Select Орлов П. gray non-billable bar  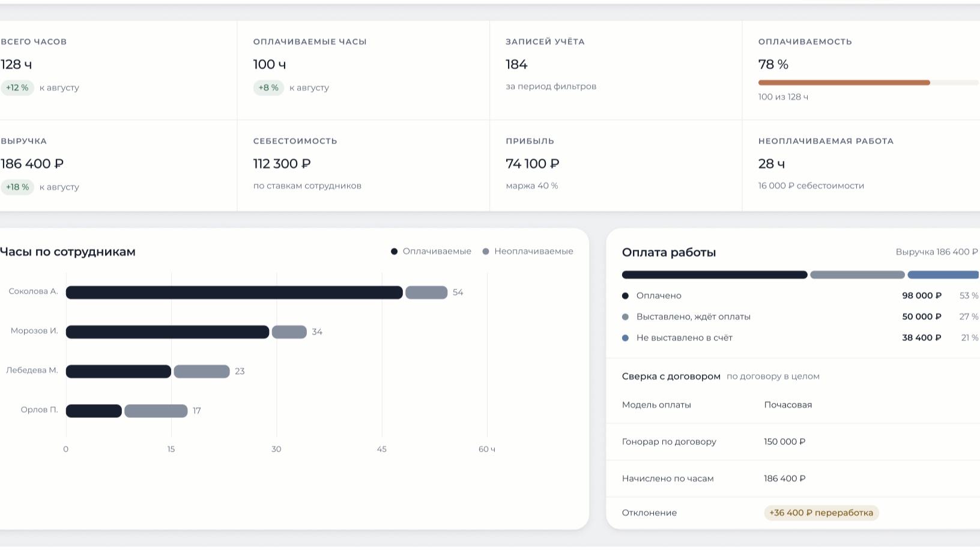(x=156, y=411)
